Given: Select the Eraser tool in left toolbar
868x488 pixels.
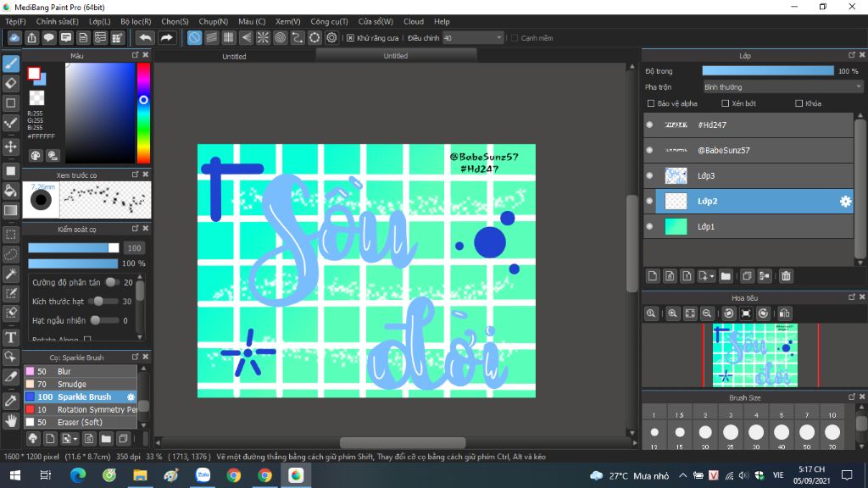Looking at the screenshot, I should 10,84.
